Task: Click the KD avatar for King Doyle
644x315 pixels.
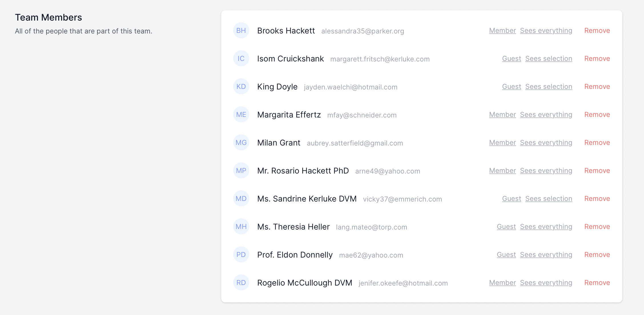Action: pos(241,87)
